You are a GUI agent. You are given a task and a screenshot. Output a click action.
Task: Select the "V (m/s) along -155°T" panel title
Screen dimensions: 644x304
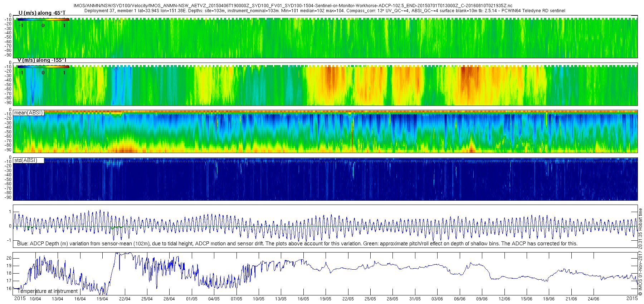[x=42, y=60]
